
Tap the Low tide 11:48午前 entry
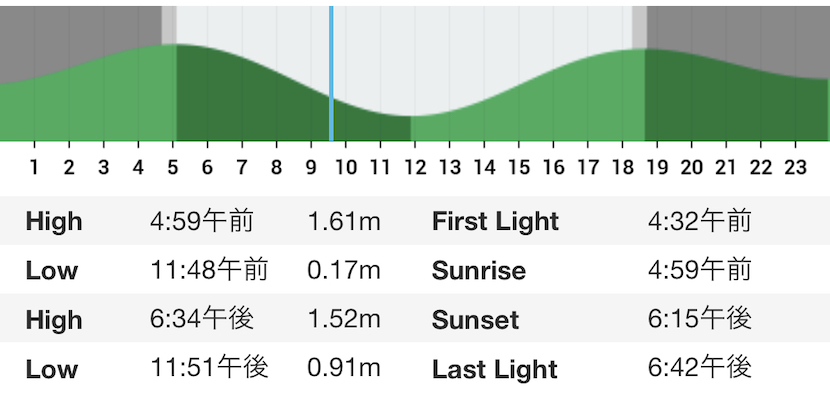pyautogui.click(x=210, y=270)
